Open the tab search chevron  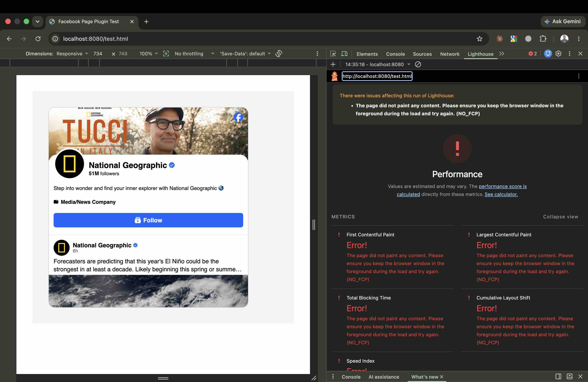(38, 21)
